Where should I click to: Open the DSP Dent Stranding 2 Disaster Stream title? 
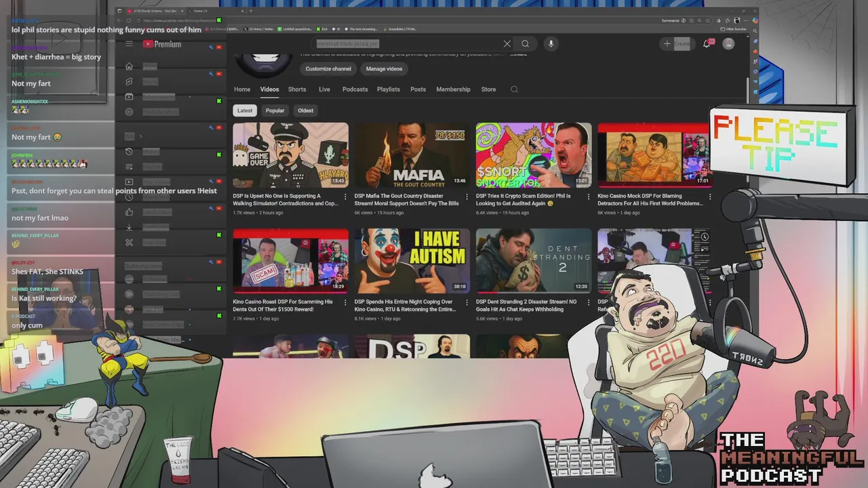pos(526,305)
